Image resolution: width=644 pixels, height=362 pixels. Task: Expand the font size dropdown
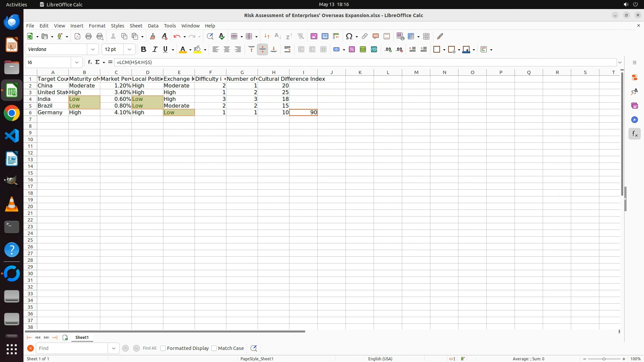(x=129, y=50)
